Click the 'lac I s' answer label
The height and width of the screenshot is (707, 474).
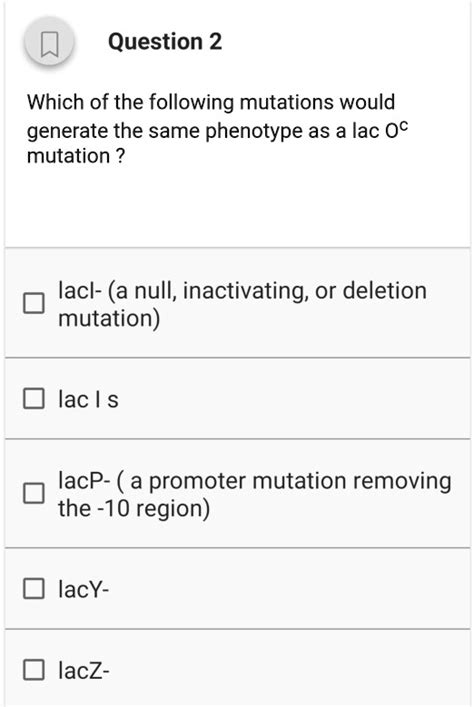tap(88, 399)
